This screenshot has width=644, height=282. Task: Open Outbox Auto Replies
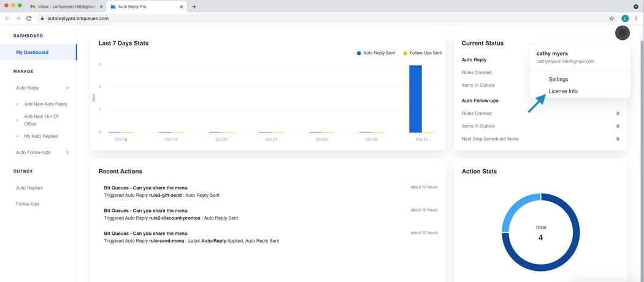click(29, 188)
